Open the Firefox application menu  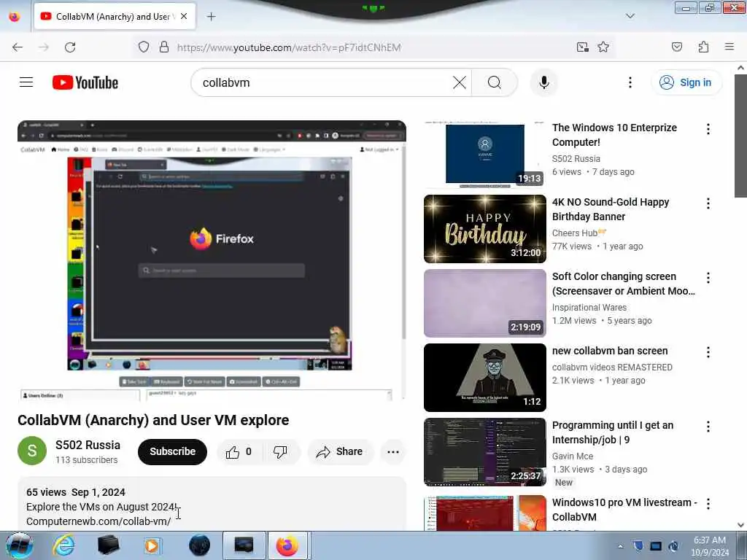point(729,47)
